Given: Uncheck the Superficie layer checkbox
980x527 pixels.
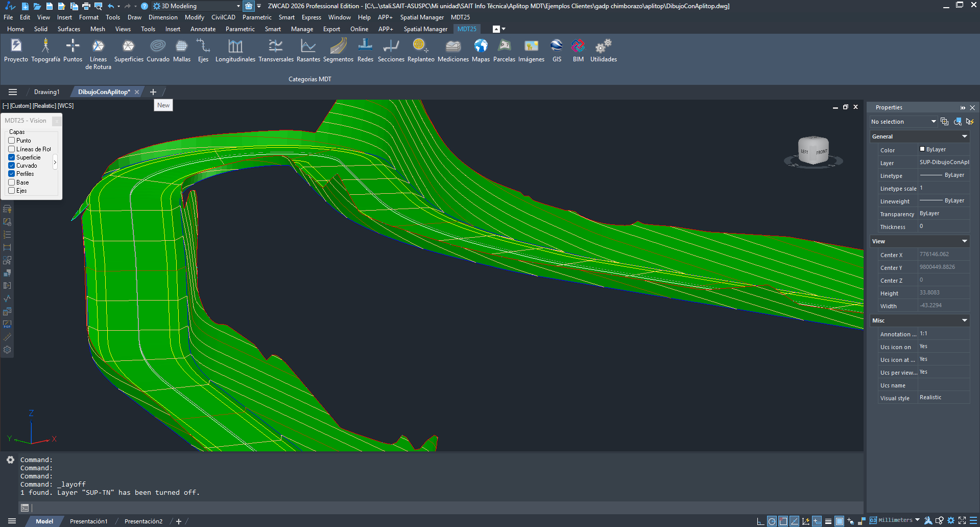Looking at the screenshot, I should tap(11, 157).
